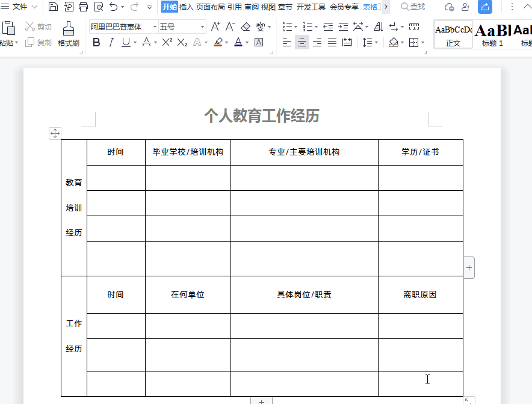
Task: Toggle Underline on selected text
Action: tap(126, 42)
